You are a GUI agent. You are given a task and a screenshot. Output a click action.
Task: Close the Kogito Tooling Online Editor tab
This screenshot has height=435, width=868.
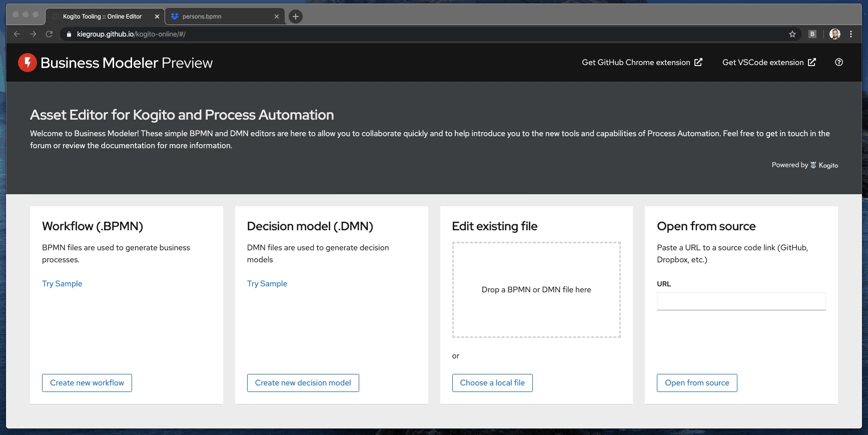coord(157,17)
